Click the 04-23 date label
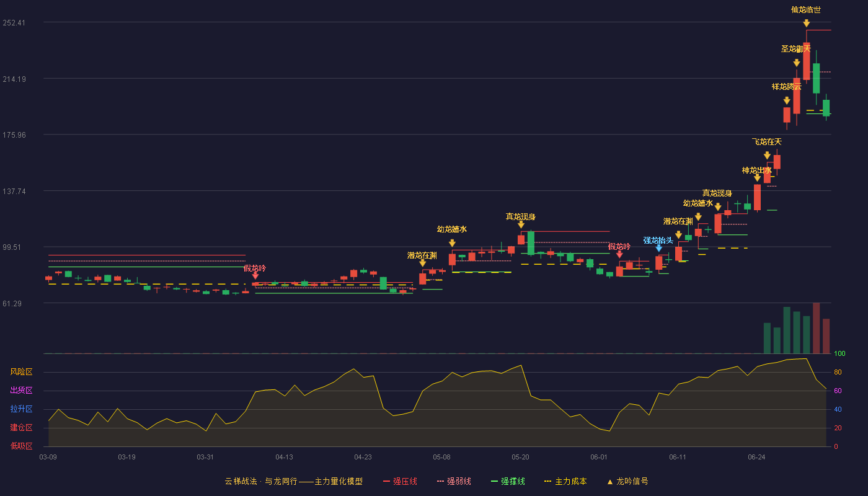The height and width of the screenshot is (496, 868). pyautogui.click(x=363, y=457)
